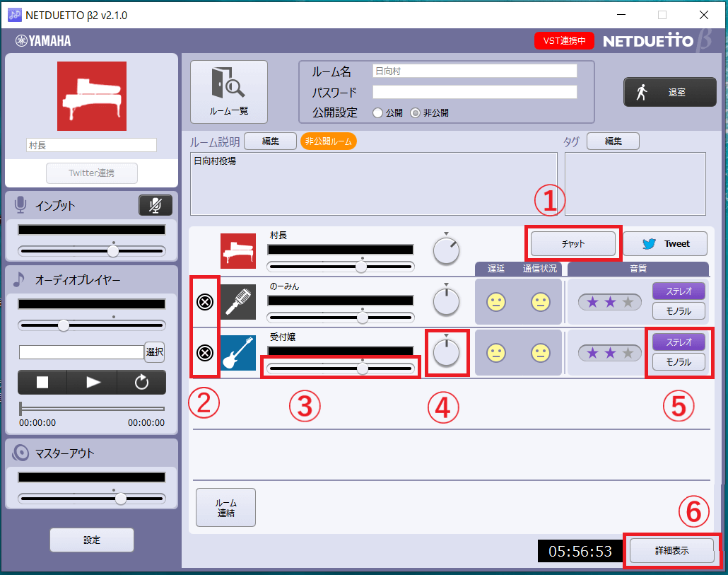Edit the tags with 編集 button
Viewport: 728px width, 575px height.
point(613,141)
